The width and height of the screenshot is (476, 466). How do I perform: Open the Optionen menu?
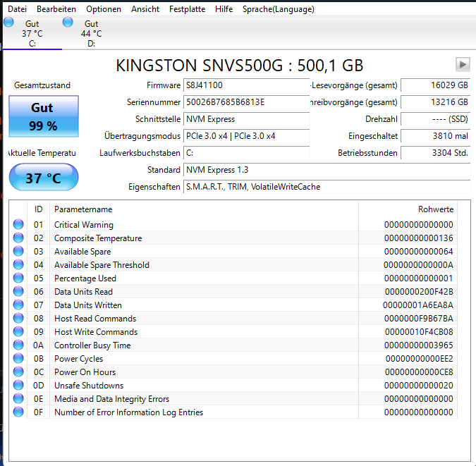104,9
